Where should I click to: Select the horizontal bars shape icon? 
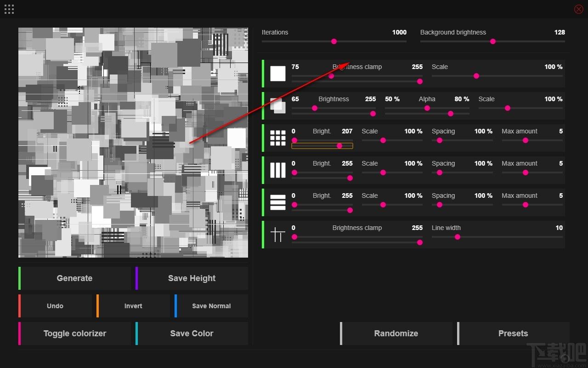click(278, 202)
